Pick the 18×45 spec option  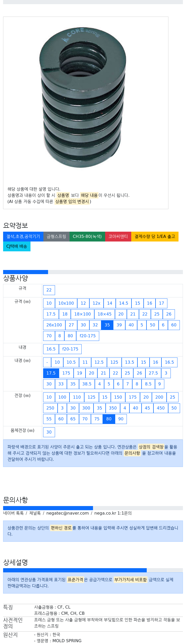[x=105, y=314]
